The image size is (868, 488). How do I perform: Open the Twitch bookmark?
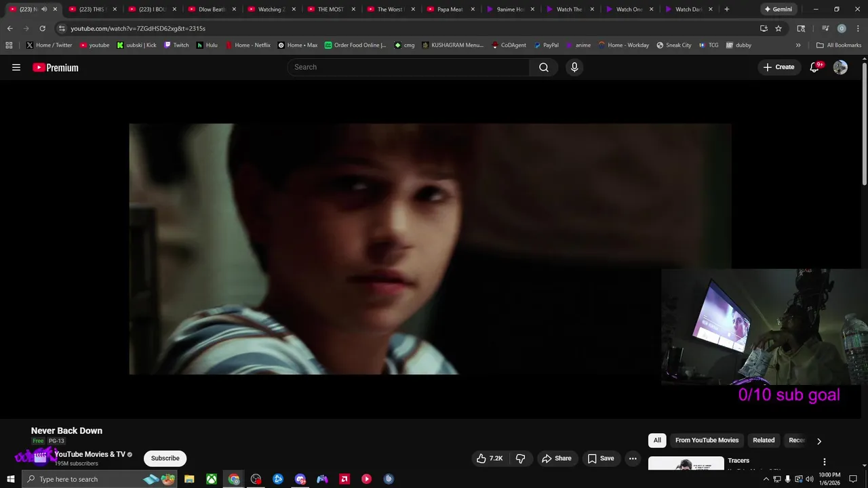click(176, 45)
